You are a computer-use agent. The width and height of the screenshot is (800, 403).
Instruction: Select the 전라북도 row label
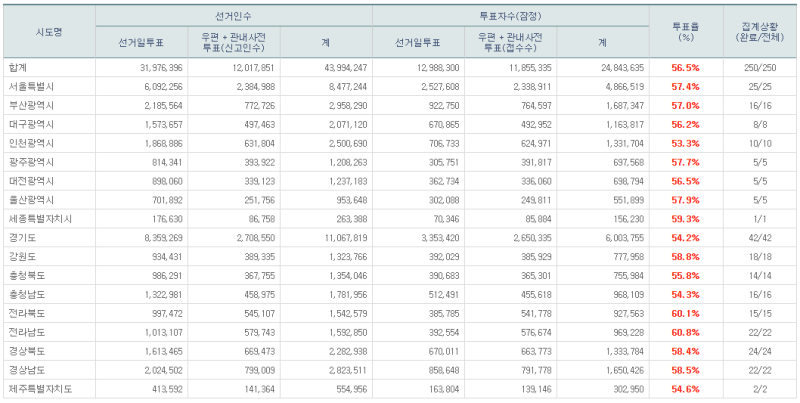click(26, 313)
